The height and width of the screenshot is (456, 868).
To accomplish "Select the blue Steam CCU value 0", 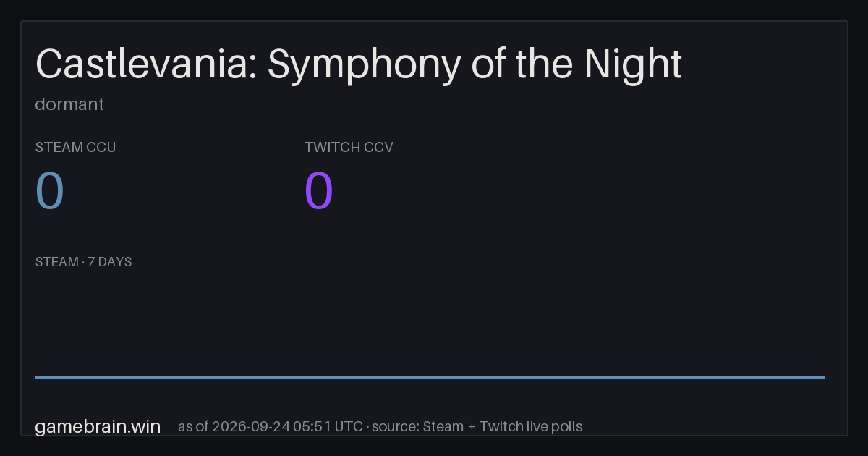I will click(x=50, y=191).
